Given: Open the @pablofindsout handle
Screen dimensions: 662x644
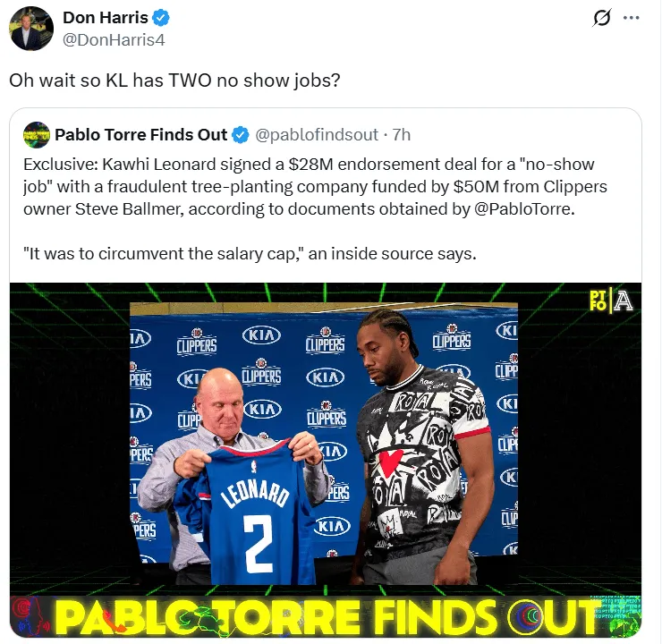Looking at the screenshot, I should [316, 135].
